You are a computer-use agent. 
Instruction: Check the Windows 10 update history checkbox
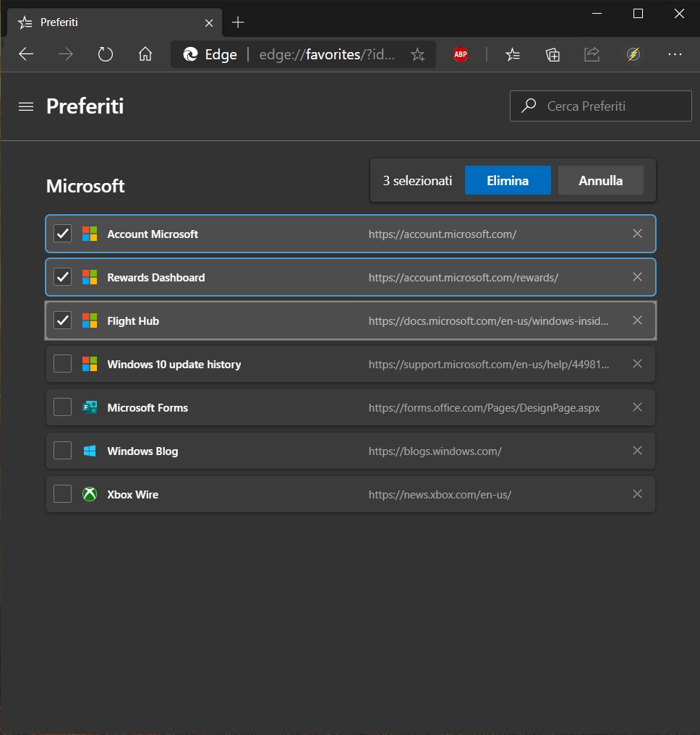[62, 364]
